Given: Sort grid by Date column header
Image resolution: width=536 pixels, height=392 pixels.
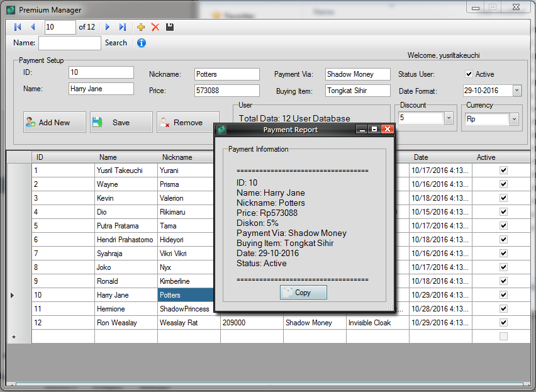Looking at the screenshot, I should (440, 157).
